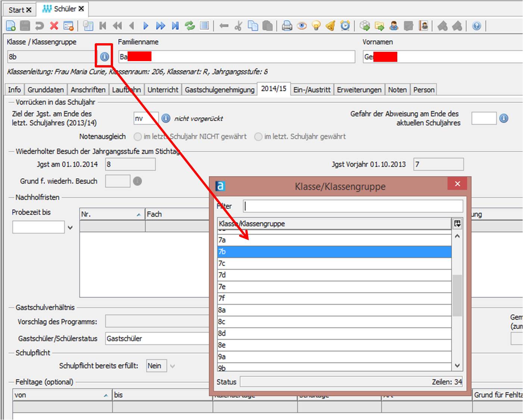Refresh data with green arrows icon

click(190, 26)
